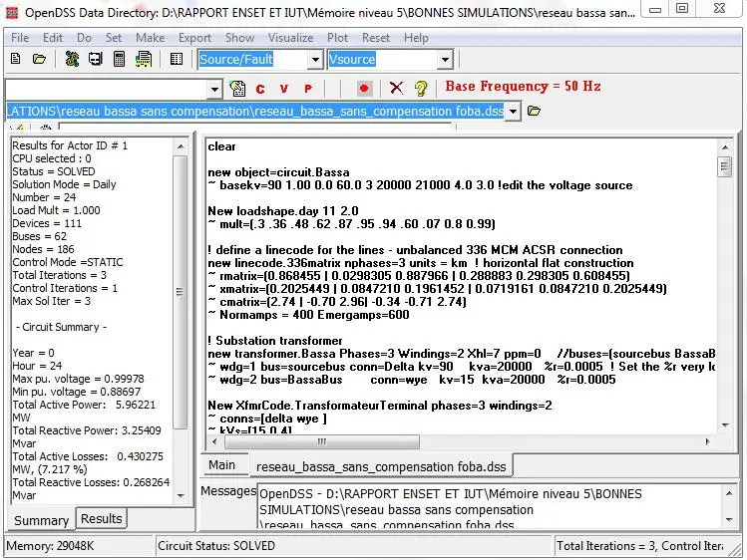Open the Help menu
747x560 pixels.
click(416, 38)
